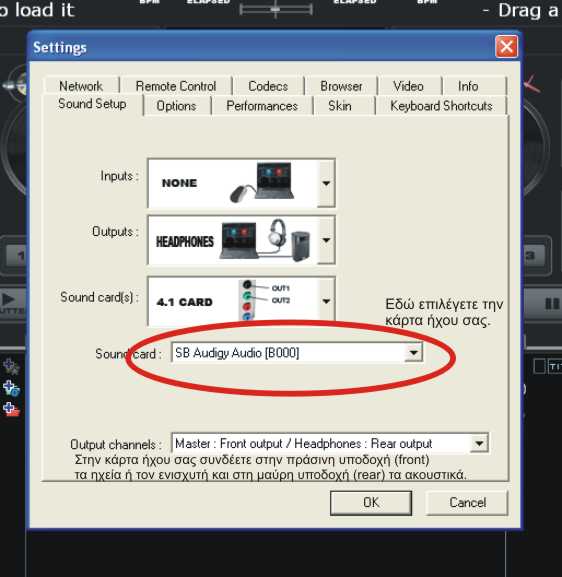Expand the Sound card(s) dropdown arrow

(x=326, y=301)
